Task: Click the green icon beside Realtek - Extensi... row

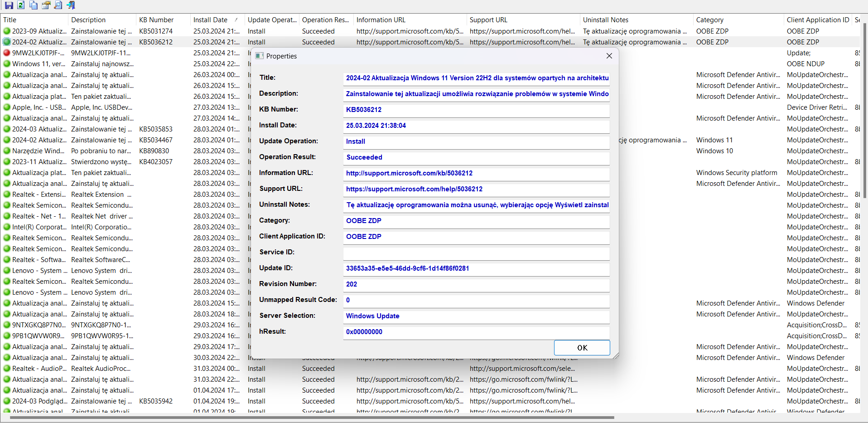Action: [7, 194]
